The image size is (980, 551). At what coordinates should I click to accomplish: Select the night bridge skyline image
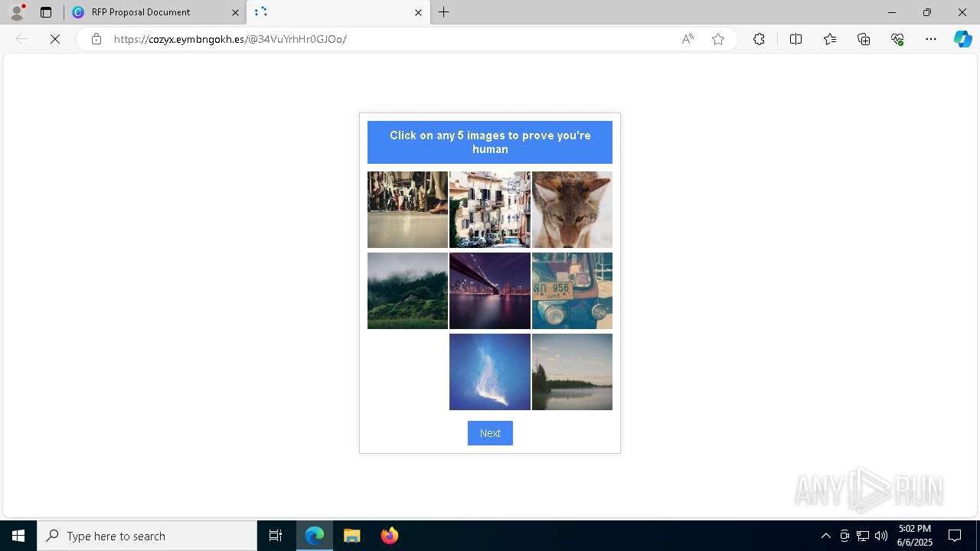pyautogui.click(x=490, y=291)
